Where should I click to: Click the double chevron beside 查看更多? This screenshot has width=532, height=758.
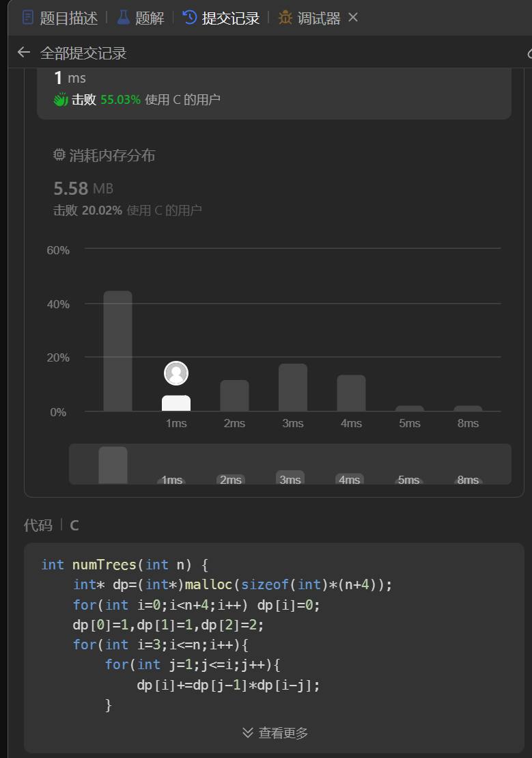(248, 733)
